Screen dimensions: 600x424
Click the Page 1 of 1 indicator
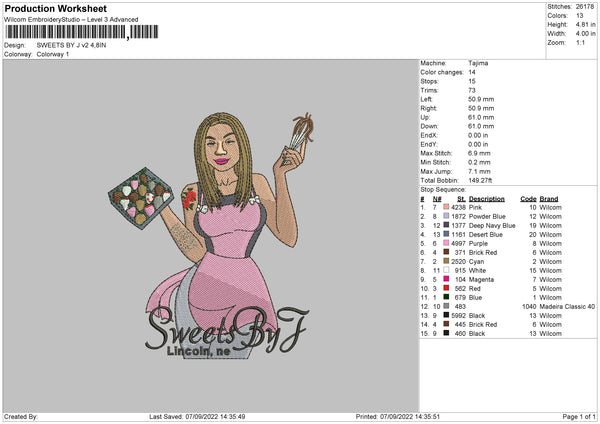point(579,416)
